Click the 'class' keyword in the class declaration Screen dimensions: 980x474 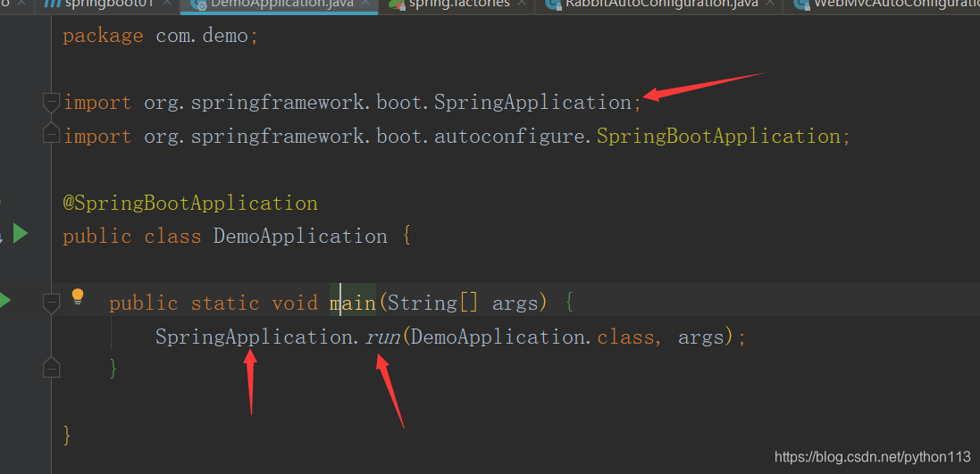[173, 237]
